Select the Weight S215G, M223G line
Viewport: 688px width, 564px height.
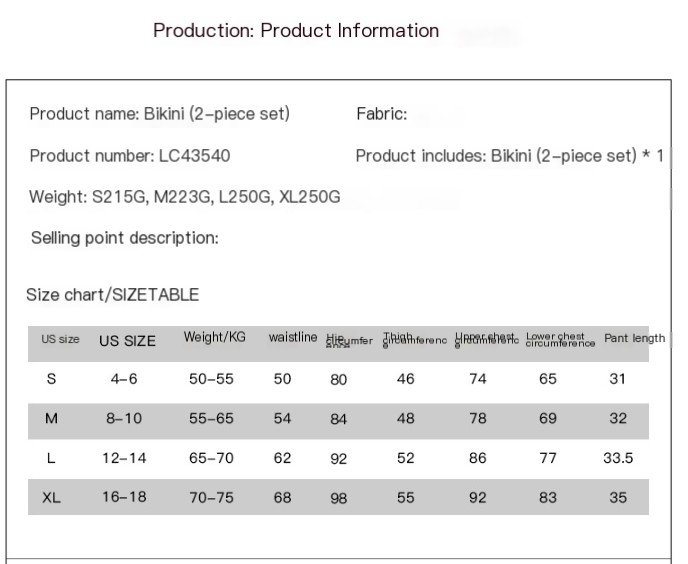click(x=185, y=197)
